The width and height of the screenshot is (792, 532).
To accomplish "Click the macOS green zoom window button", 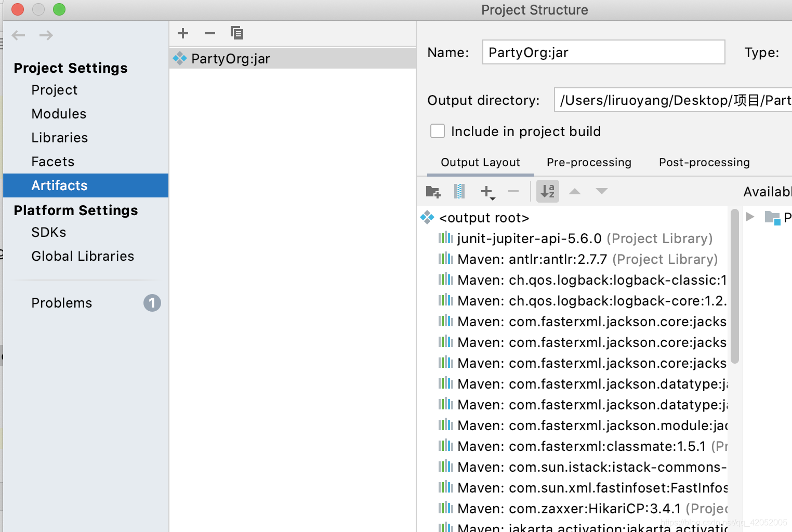I will [59, 9].
